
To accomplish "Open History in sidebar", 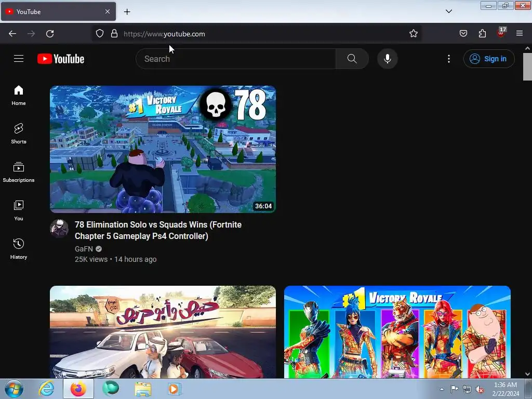I will (x=19, y=249).
